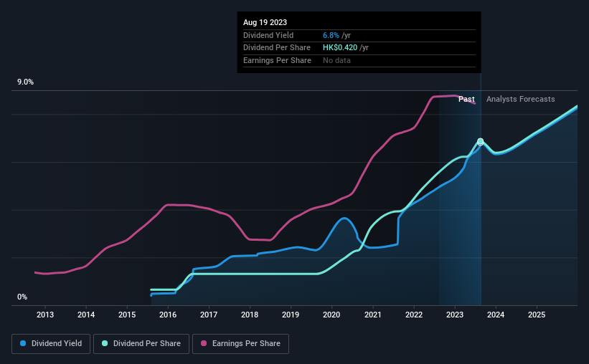Screen dimensions: 589x364
Task: Click the 0% y-axis label
Action: (22, 297)
